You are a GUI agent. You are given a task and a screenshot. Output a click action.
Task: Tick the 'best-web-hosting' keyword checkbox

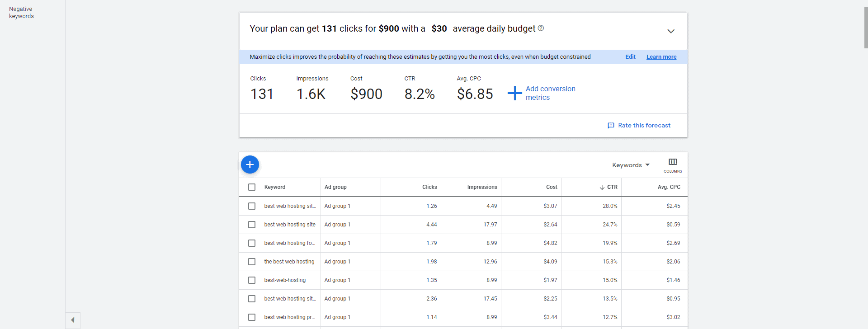pos(252,280)
